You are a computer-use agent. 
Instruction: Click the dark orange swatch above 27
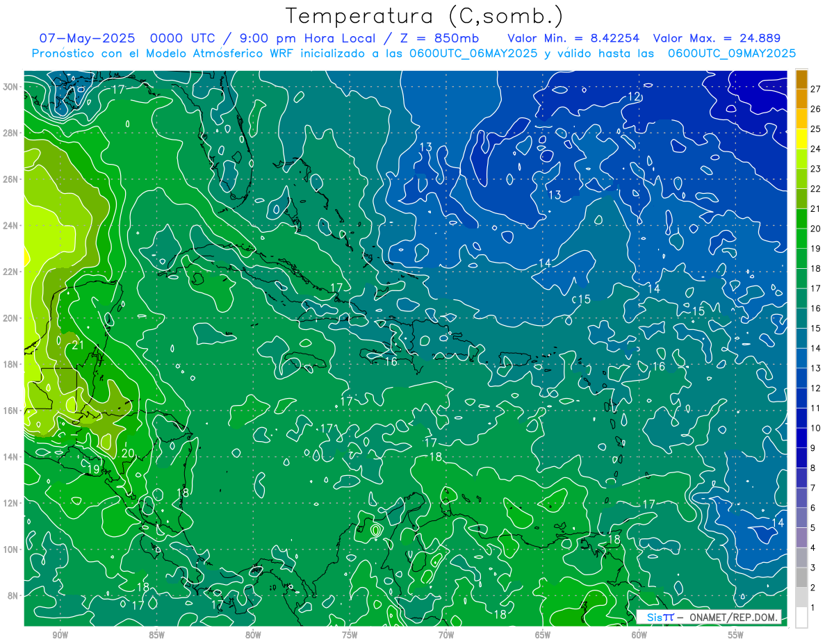coord(801,79)
